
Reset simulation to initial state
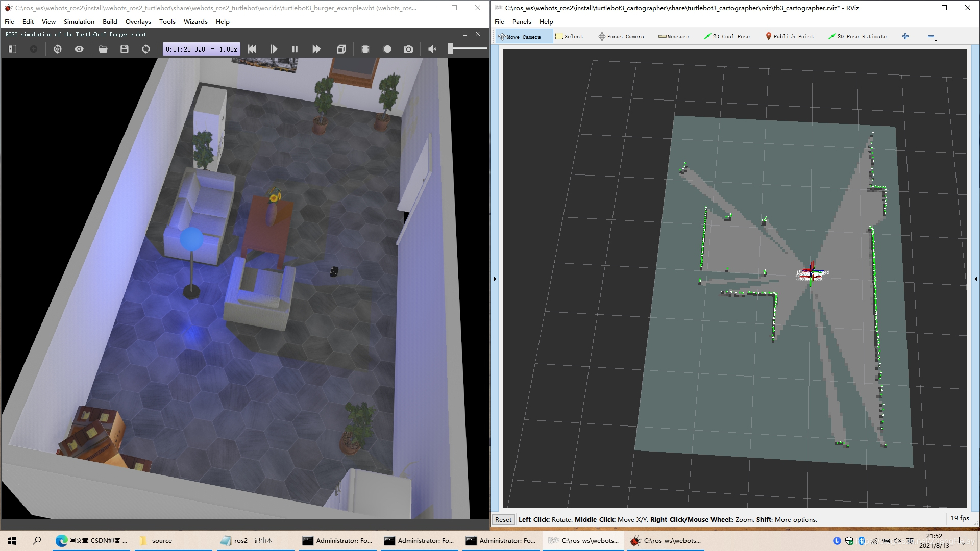tap(252, 49)
